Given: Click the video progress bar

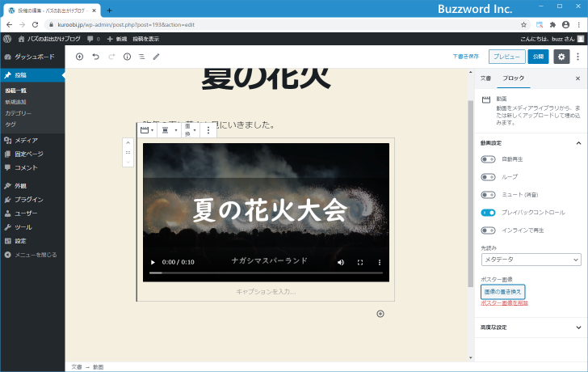Looking at the screenshot, I should (x=266, y=273).
